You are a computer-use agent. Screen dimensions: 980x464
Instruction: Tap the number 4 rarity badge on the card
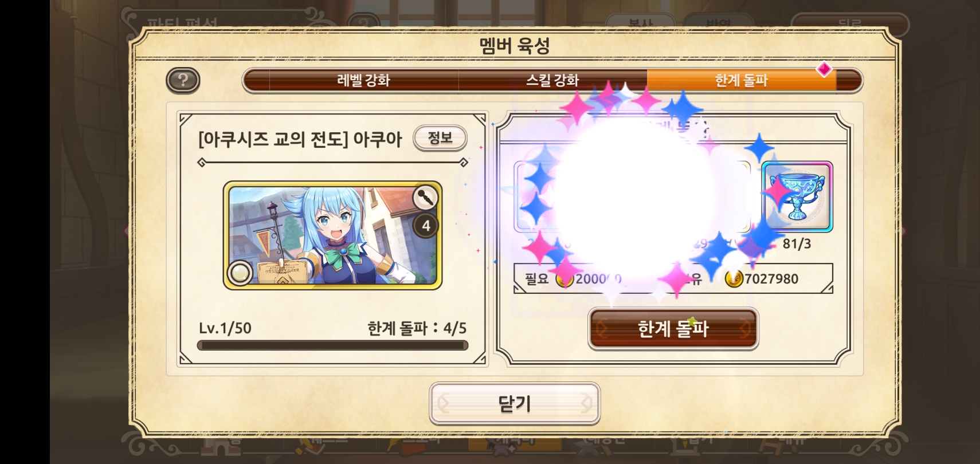click(426, 226)
